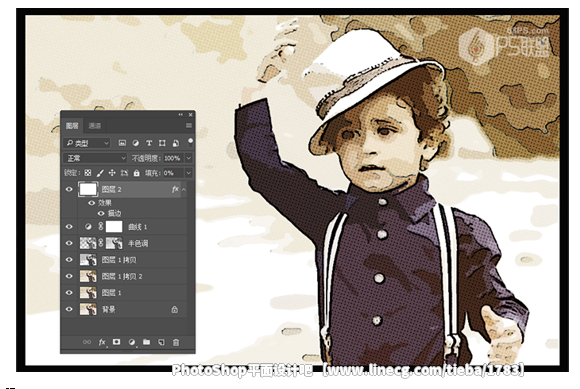This screenshot has height=389, width=580.
Task: Hide the 半色调 layer
Action: pos(69,243)
